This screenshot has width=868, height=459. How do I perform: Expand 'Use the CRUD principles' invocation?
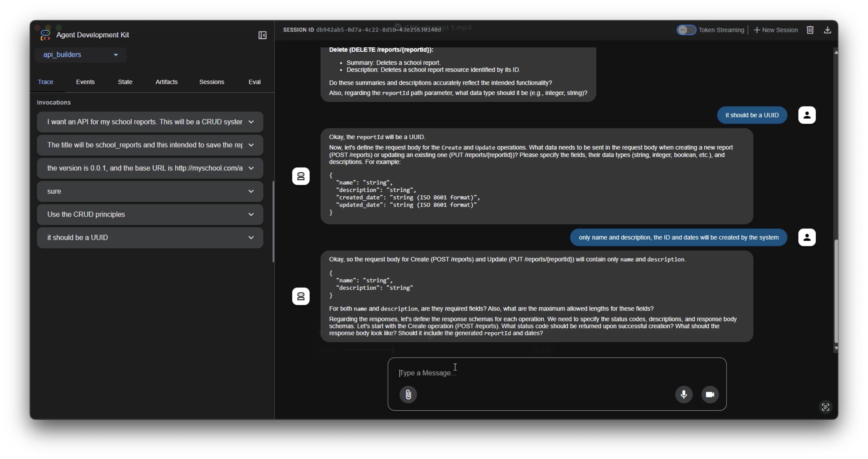251,215
